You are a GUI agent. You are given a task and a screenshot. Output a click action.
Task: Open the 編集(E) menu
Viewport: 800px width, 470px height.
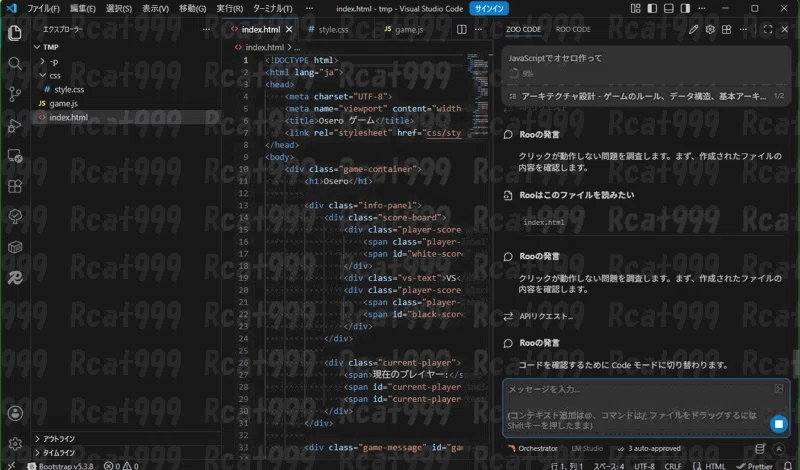83,8
